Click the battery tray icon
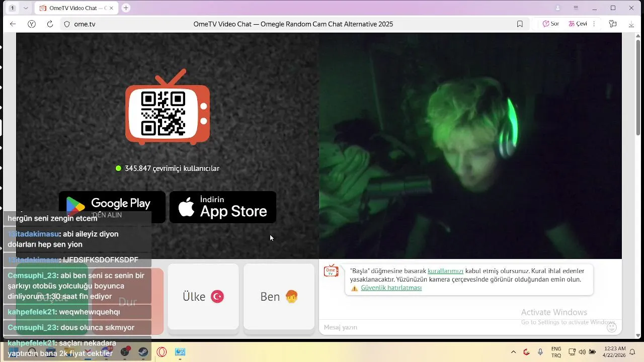Image resolution: width=644 pixels, height=362 pixels. (593, 352)
